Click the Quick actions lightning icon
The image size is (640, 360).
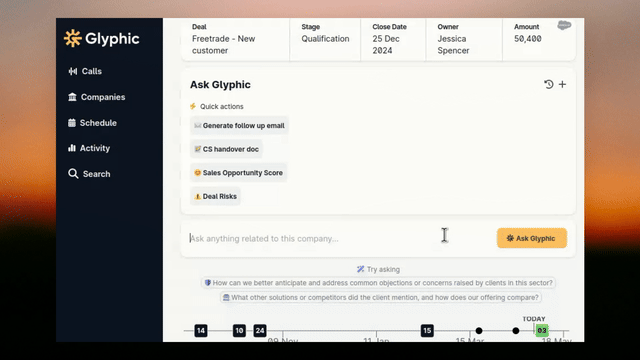coord(193,107)
